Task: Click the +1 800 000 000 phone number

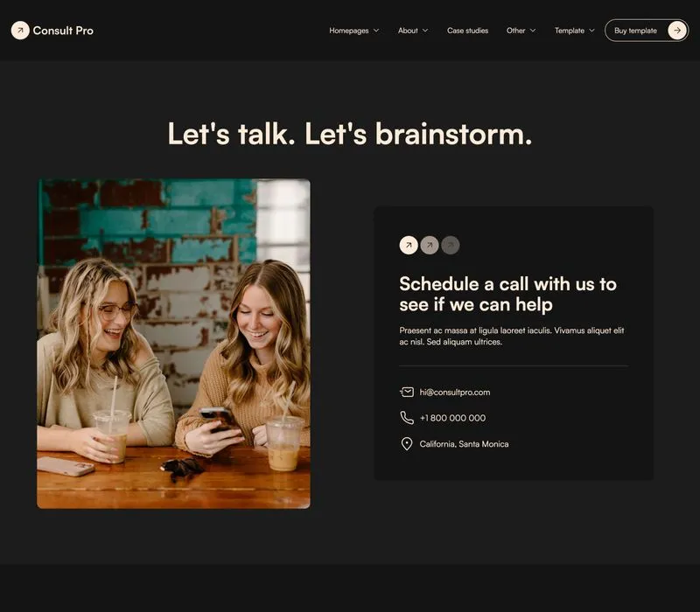Action: click(x=452, y=418)
